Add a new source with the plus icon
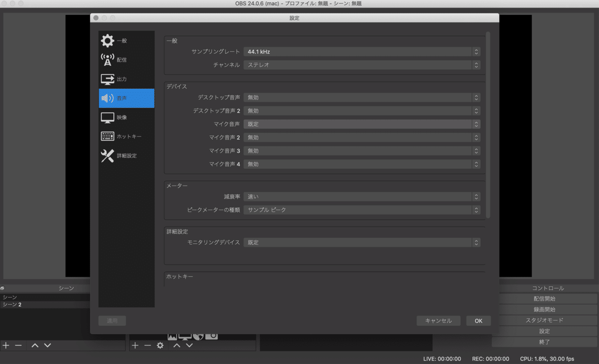This screenshot has height=364, width=599. tap(135, 345)
